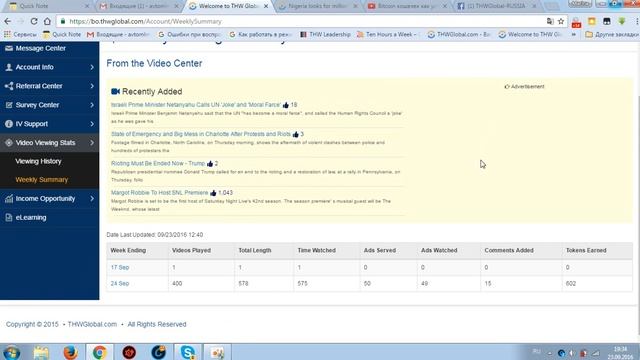Open Windows Start button
This screenshot has width=640, height=360.
pos(11,352)
